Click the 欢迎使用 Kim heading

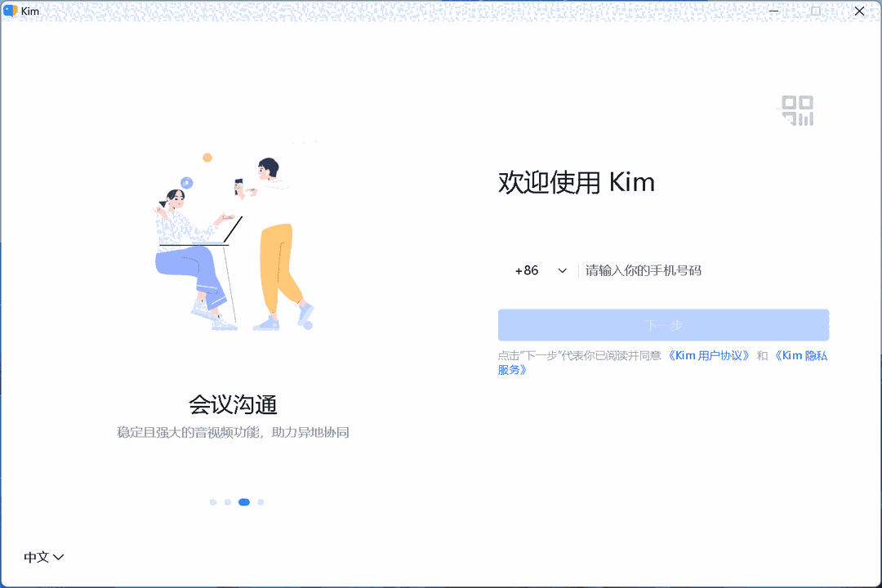coord(574,182)
